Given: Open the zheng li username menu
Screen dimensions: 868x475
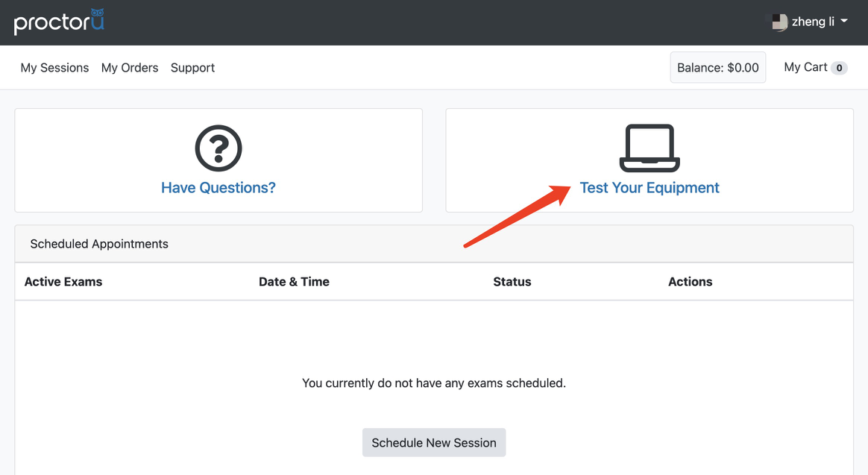Looking at the screenshot, I should (813, 22).
